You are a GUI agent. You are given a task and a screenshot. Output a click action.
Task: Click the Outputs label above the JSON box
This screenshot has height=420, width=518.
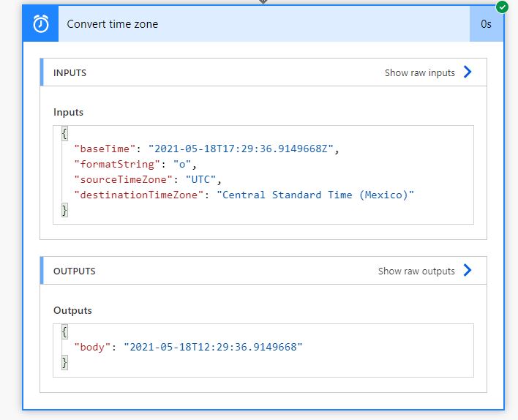72,311
